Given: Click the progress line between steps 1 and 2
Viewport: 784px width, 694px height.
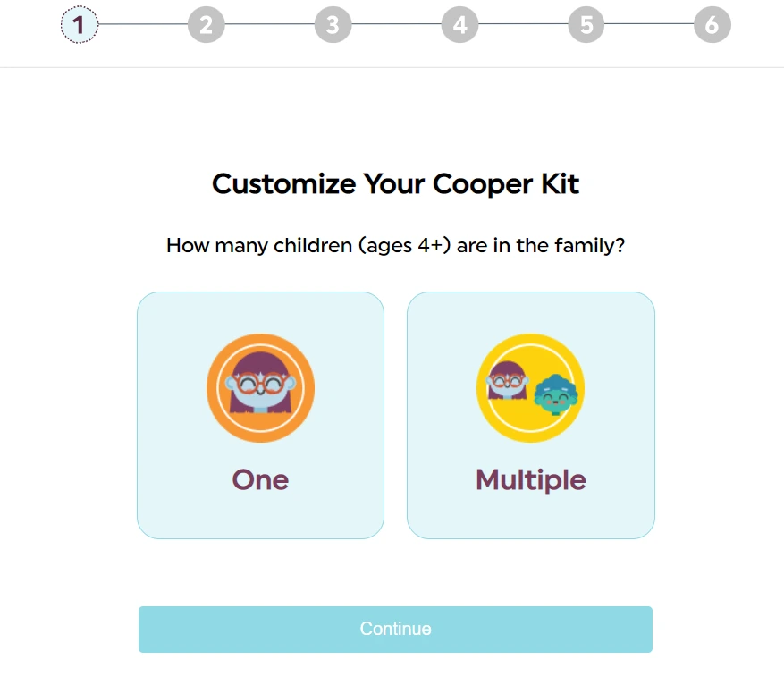Looking at the screenshot, I should tap(143, 24).
